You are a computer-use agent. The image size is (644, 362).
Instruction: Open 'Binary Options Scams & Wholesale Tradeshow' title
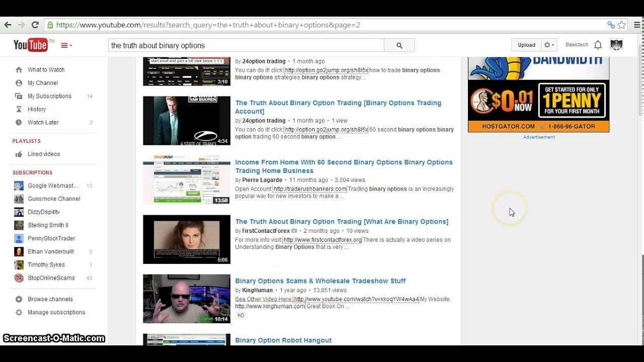click(320, 281)
